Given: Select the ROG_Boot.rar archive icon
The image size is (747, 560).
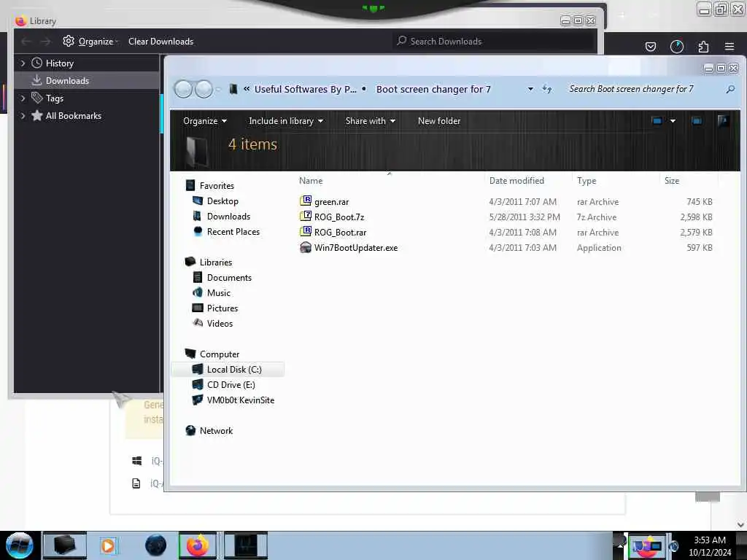Looking at the screenshot, I should coord(306,232).
